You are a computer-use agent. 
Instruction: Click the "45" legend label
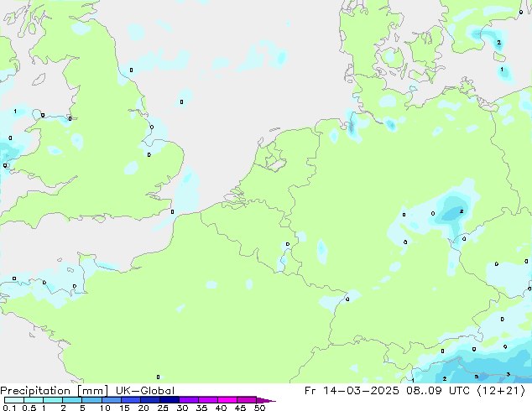240,408
